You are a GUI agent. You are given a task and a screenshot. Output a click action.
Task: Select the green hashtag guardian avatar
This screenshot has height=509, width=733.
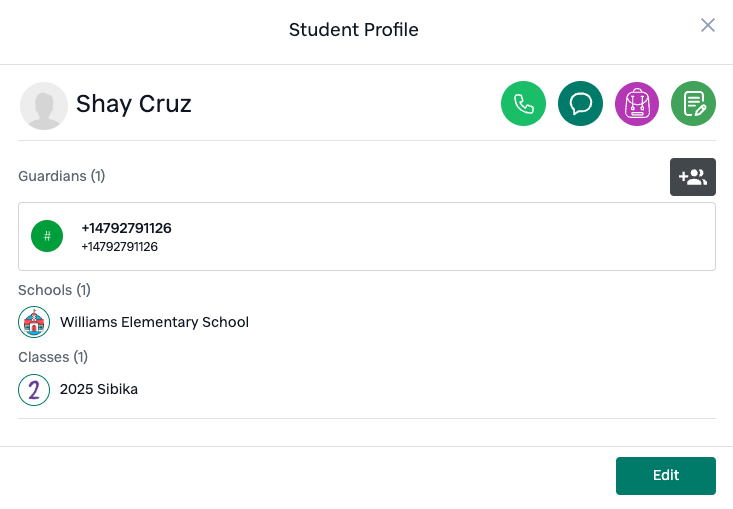[x=47, y=236]
